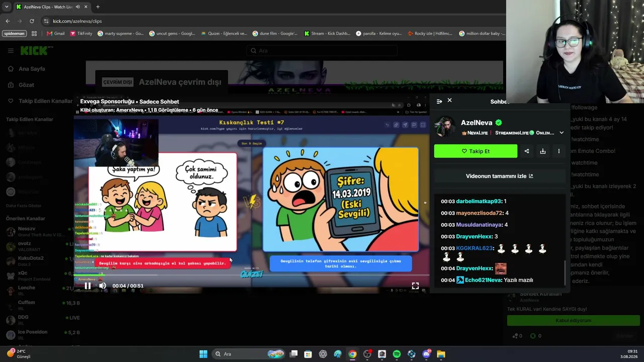Open Kick sidebar hamburger menu
The image size is (644, 362).
click(x=11, y=51)
